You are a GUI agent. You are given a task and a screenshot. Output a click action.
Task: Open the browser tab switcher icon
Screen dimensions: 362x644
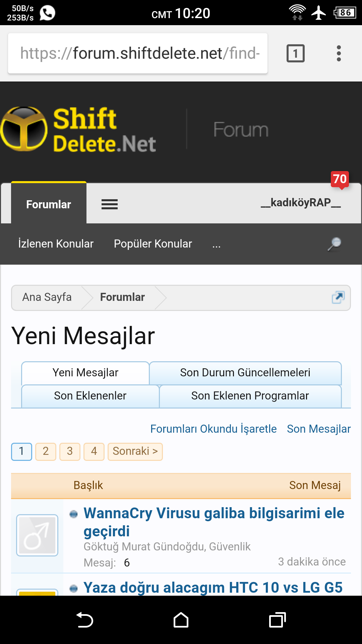295,53
